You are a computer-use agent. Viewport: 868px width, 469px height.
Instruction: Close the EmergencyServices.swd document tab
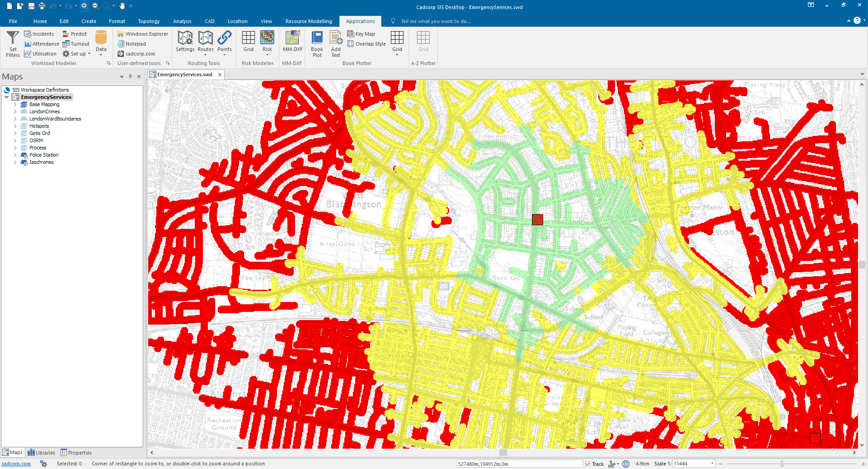coord(220,74)
